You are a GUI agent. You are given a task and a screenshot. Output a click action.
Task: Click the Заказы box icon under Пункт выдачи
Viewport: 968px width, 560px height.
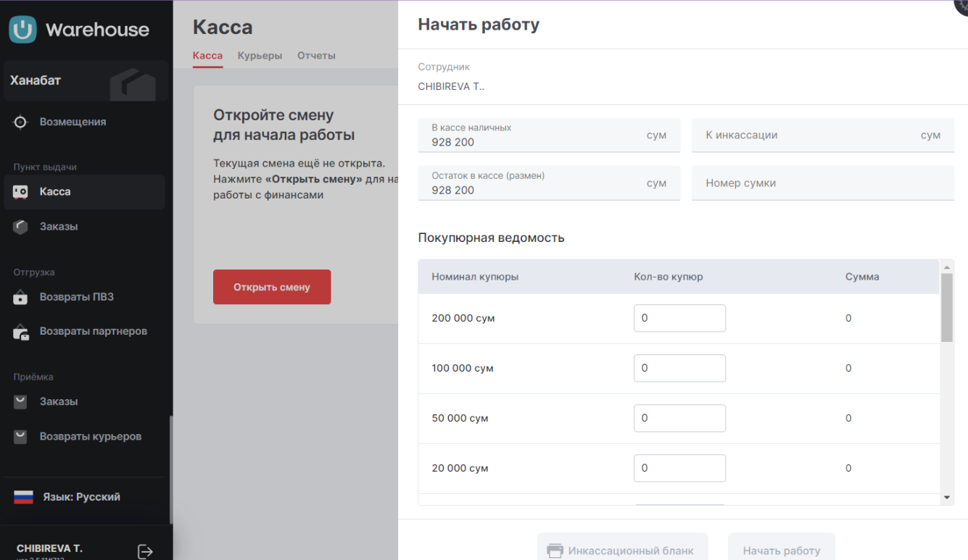point(21,227)
